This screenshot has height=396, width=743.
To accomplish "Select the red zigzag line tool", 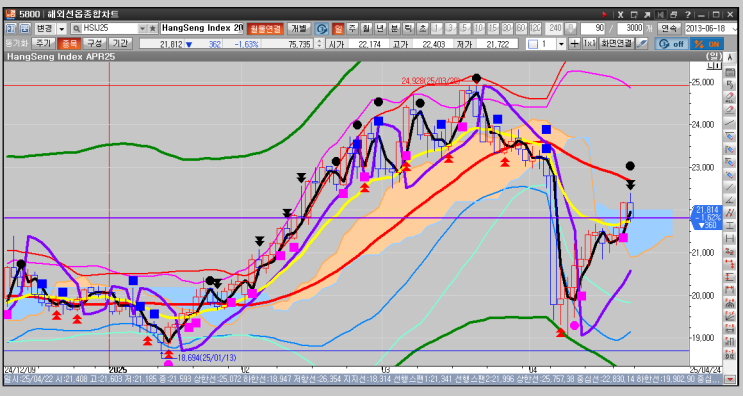I will (729, 213).
